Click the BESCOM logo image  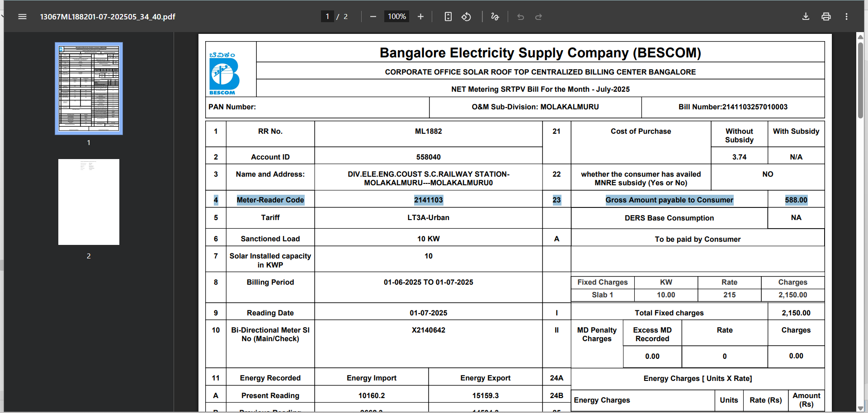[223, 74]
